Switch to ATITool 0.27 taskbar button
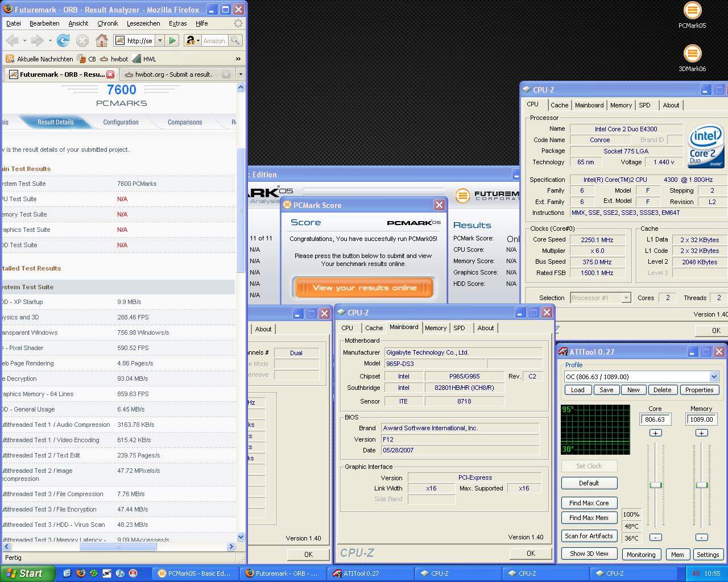 (371, 573)
